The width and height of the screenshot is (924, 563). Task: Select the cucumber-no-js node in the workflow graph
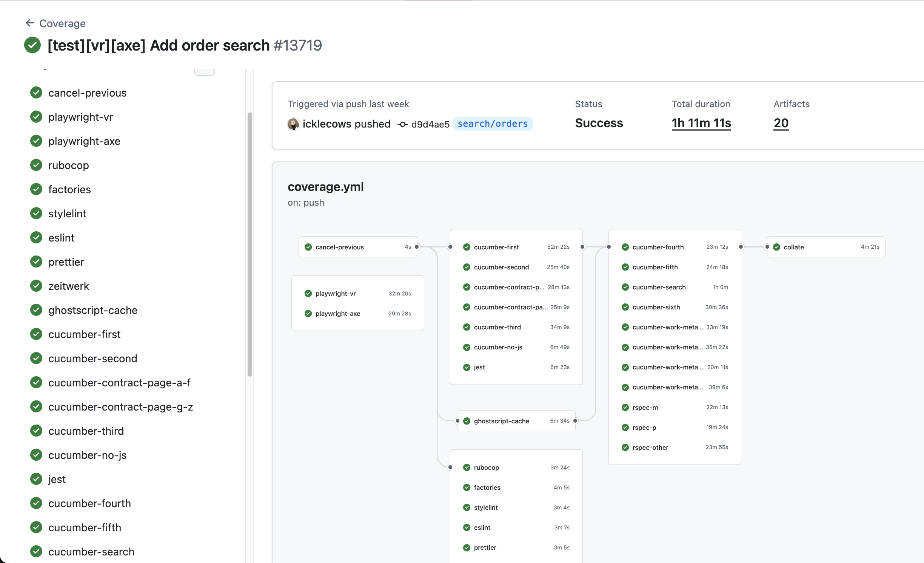pos(498,347)
